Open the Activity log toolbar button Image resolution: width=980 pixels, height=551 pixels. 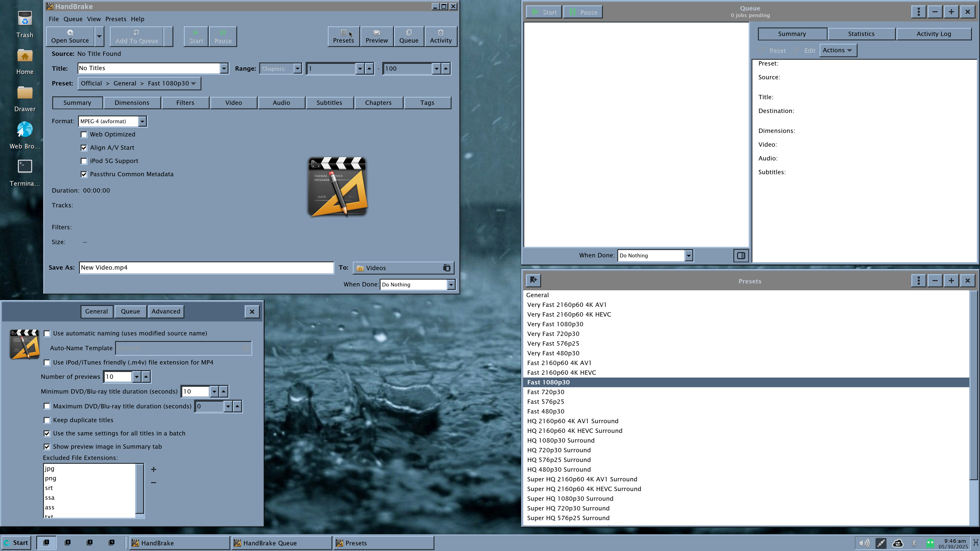pyautogui.click(x=440, y=36)
